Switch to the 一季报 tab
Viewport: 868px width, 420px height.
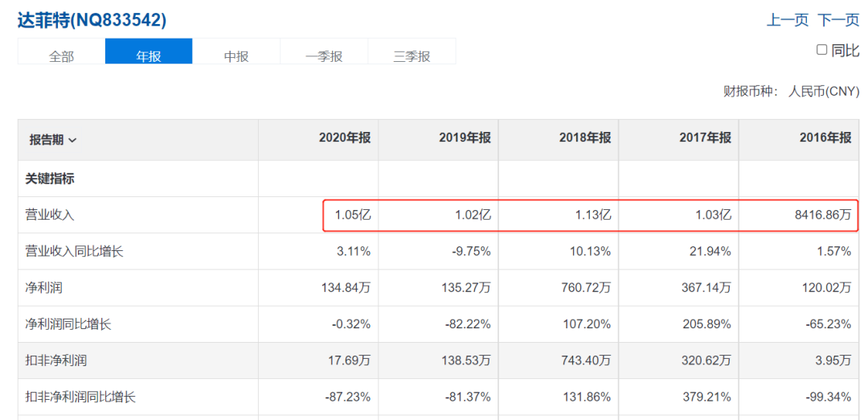324,56
